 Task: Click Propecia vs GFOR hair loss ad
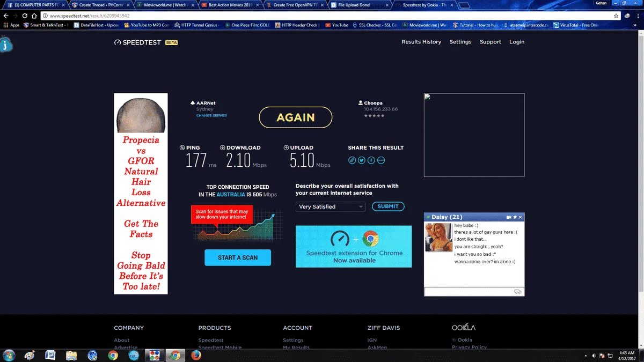click(x=141, y=194)
